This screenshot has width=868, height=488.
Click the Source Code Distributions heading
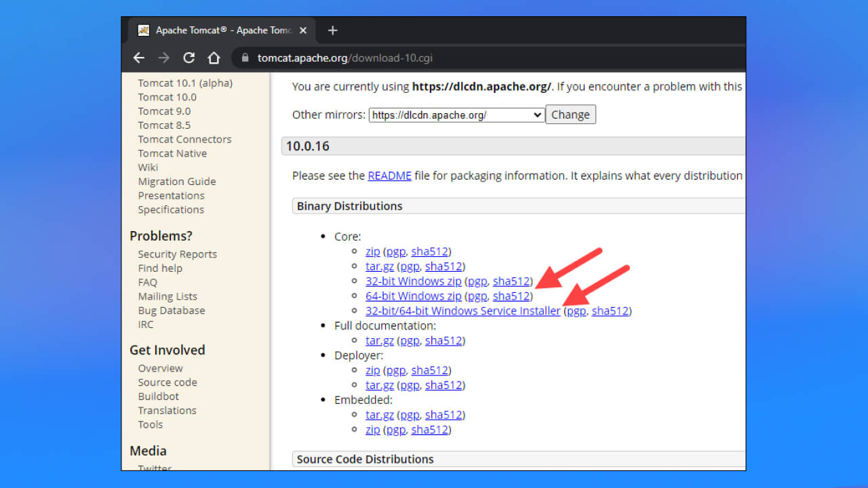tap(519, 460)
